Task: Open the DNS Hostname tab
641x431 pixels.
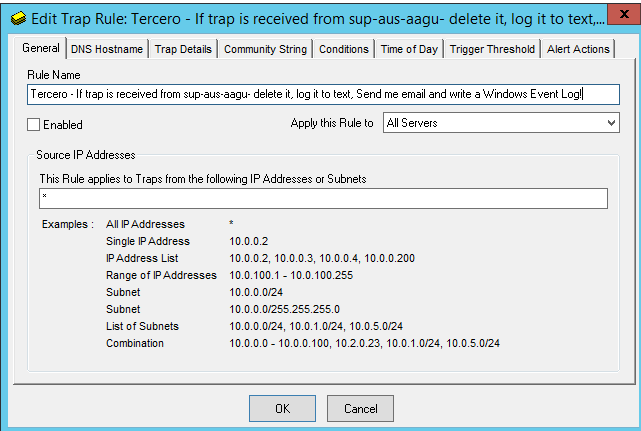Action: click(x=107, y=50)
